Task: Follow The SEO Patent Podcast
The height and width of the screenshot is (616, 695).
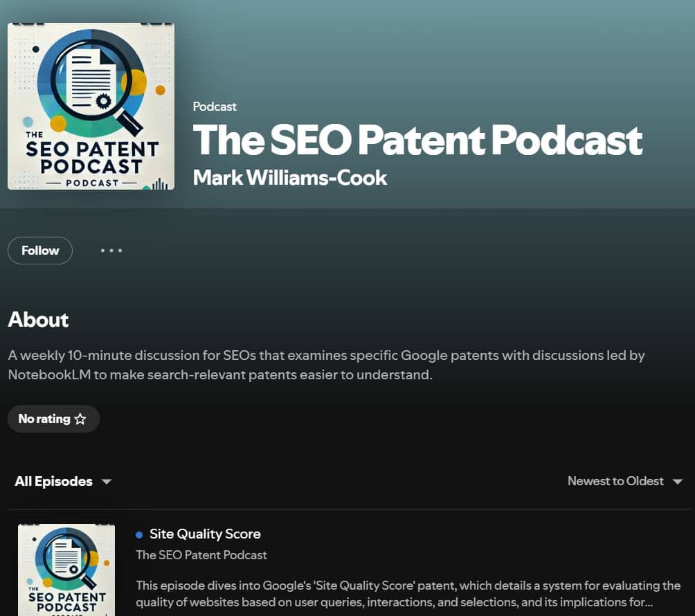Action: [40, 251]
